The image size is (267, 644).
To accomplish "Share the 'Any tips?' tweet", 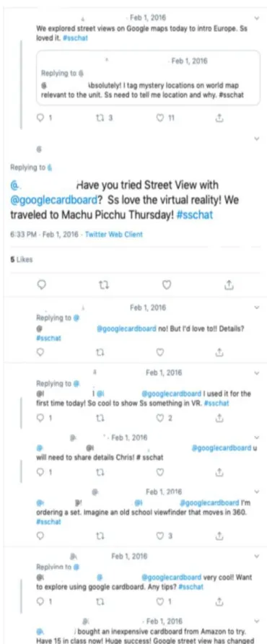I will tap(220, 600).
